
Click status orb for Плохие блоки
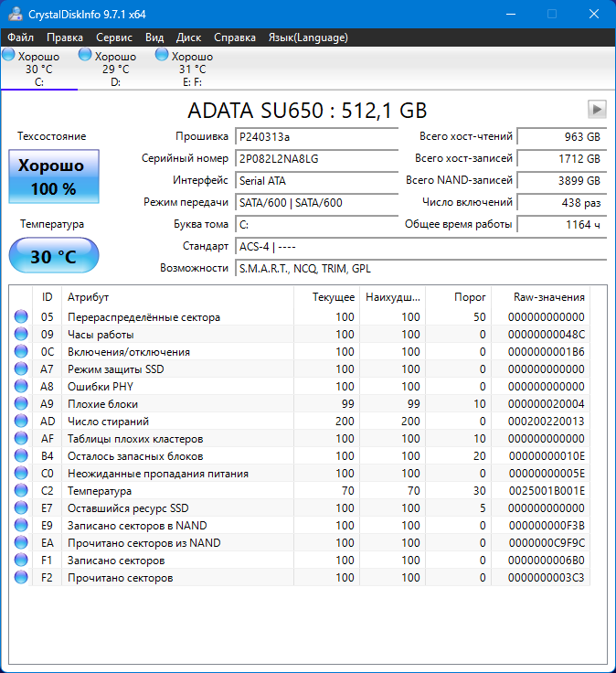click(21, 403)
